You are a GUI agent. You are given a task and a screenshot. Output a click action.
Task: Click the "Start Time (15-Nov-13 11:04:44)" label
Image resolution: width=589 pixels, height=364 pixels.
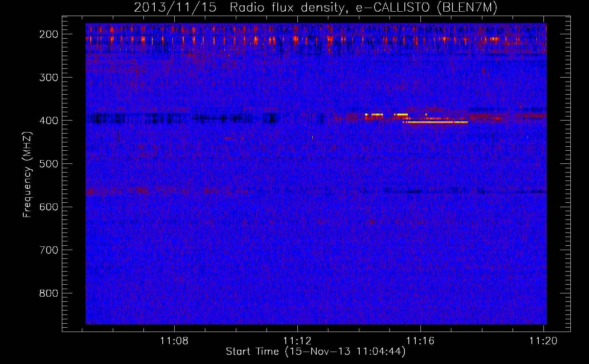click(316, 352)
